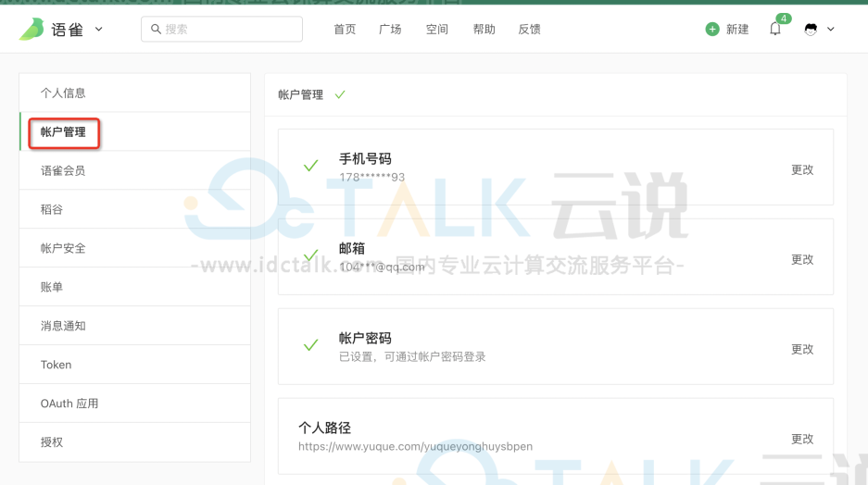The image size is (868, 485).
Task: Click the 新建 text label
Action: point(737,30)
